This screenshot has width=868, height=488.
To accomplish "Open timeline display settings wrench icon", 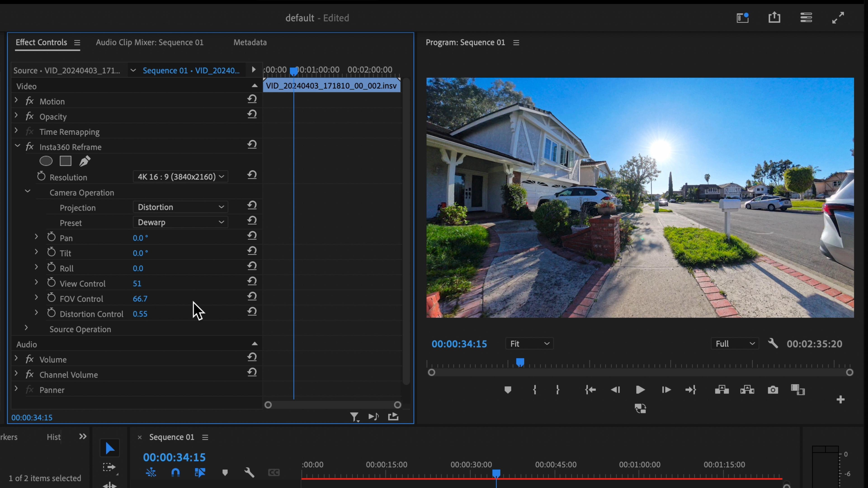I will (249, 472).
